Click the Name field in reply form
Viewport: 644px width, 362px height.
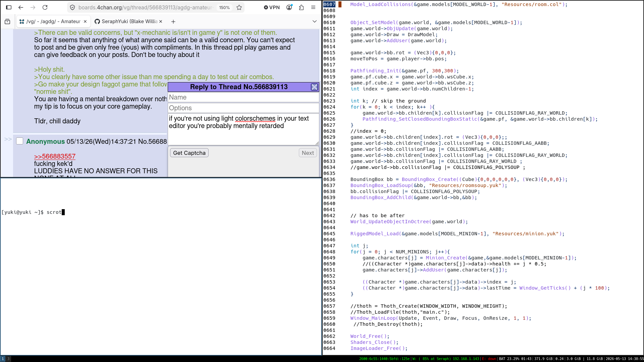pyautogui.click(x=244, y=97)
